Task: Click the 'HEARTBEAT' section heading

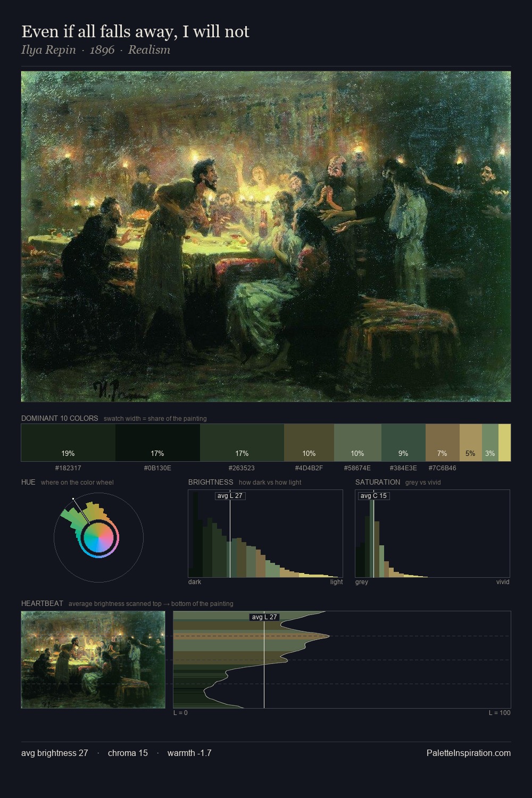Action: pos(42,603)
